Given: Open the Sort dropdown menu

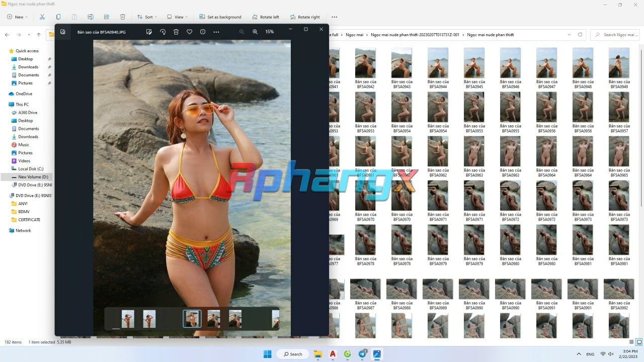Looking at the screenshot, I should coord(147,17).
